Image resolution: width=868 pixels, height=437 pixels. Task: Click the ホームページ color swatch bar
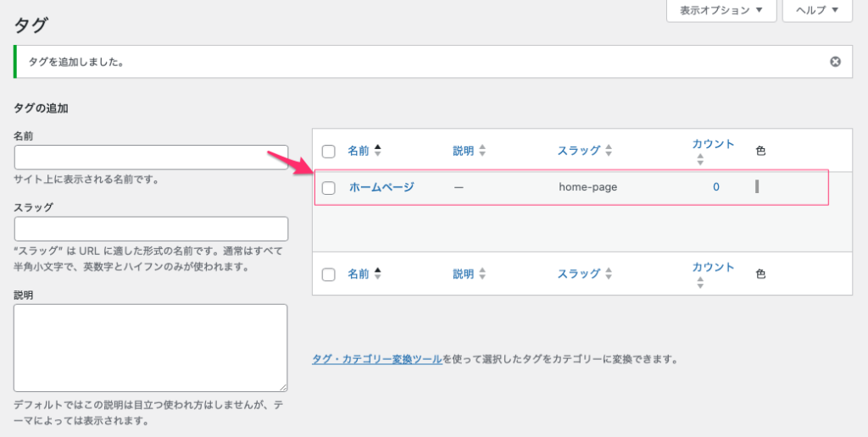(756, 186)
